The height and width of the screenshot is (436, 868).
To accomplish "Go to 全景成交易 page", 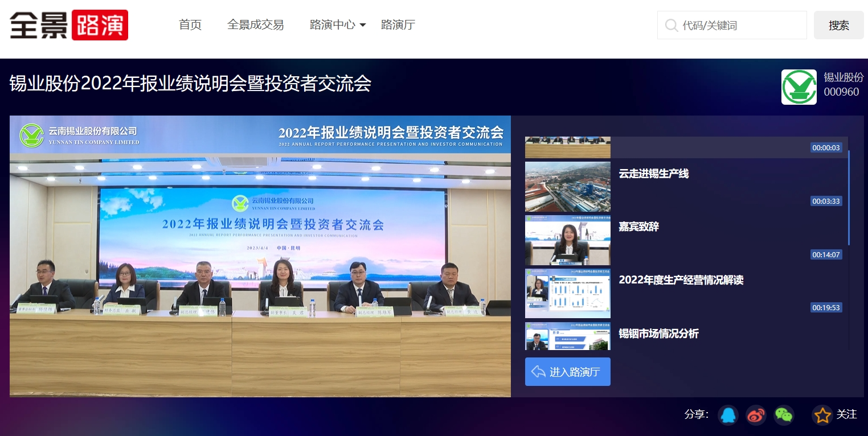I will click(256, 25).
